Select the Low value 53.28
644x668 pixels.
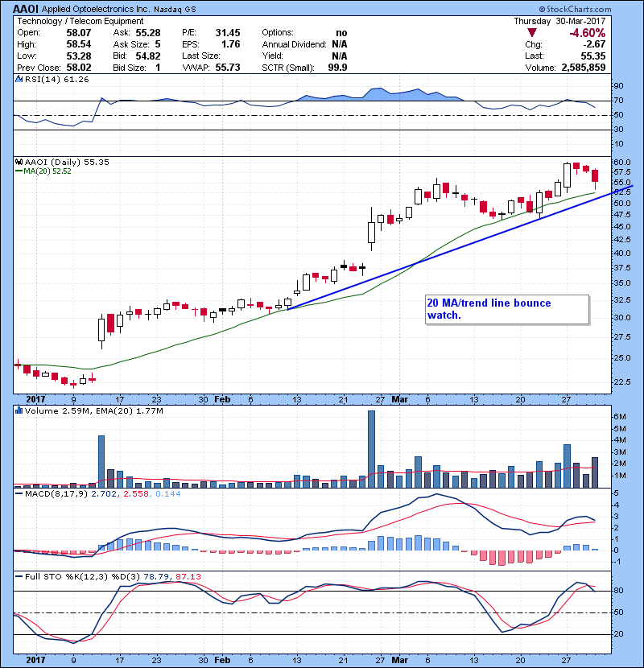point(78,56)
